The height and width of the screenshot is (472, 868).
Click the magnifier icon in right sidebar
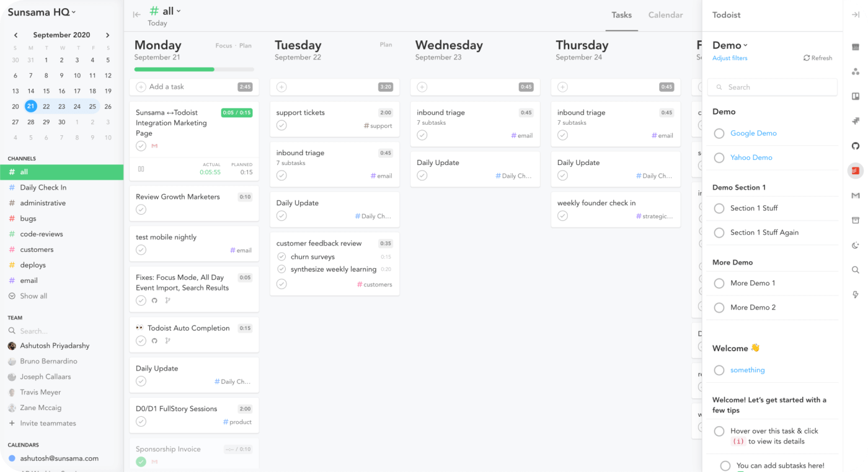(856, 270)
